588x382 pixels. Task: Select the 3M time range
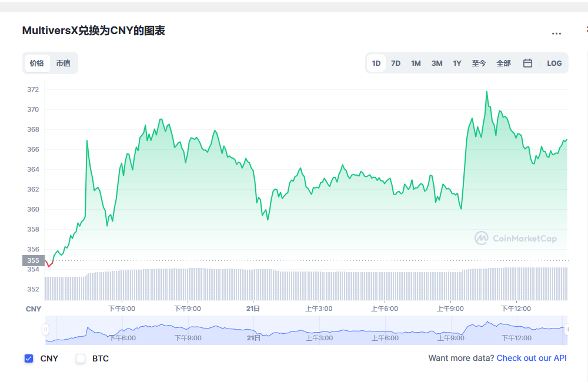point(436,63)
